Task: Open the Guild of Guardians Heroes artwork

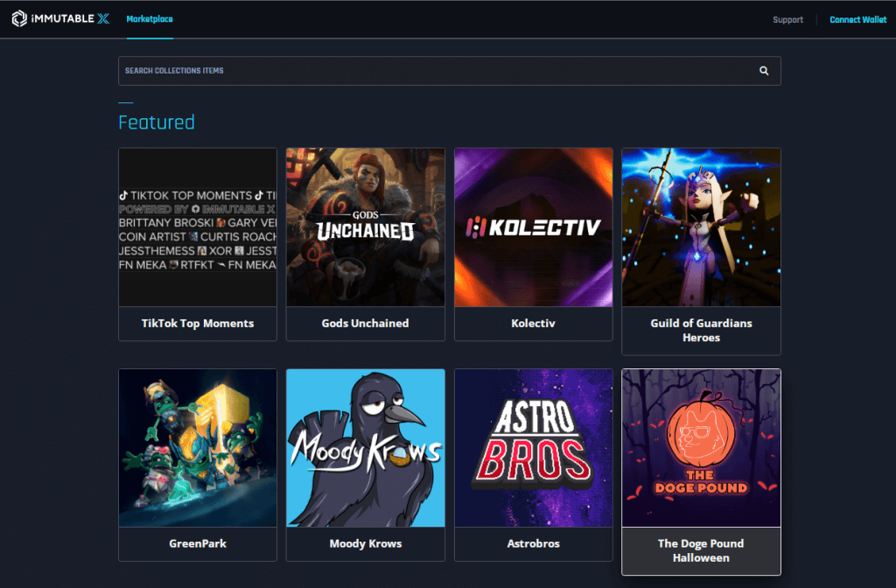Action: [x=701, y=227]
